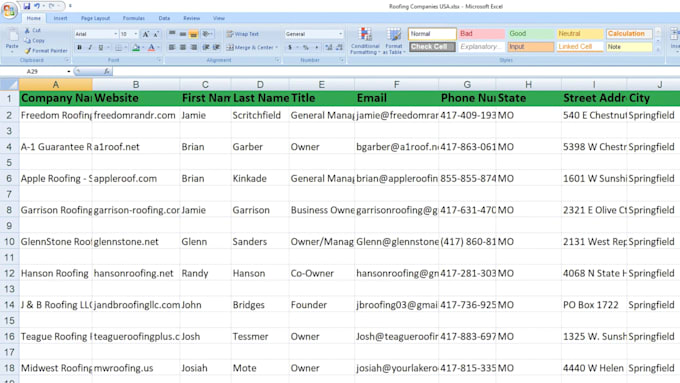Toggle italic formatting
The height and width of the screenshot is (383, 680).
click(x=90, y=47)
